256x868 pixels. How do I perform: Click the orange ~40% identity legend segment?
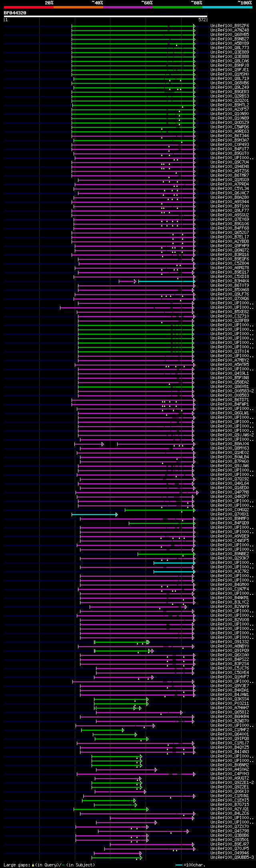coord(78,7)
